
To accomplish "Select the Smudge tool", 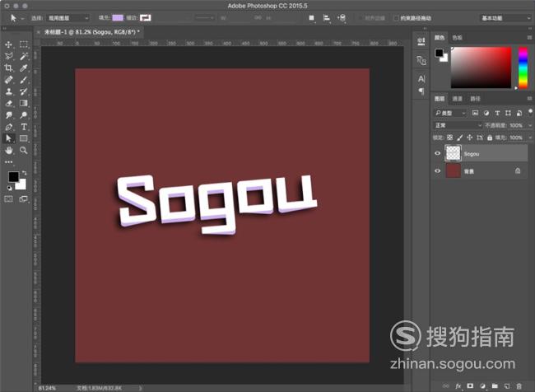I will (x=8, y=115).
